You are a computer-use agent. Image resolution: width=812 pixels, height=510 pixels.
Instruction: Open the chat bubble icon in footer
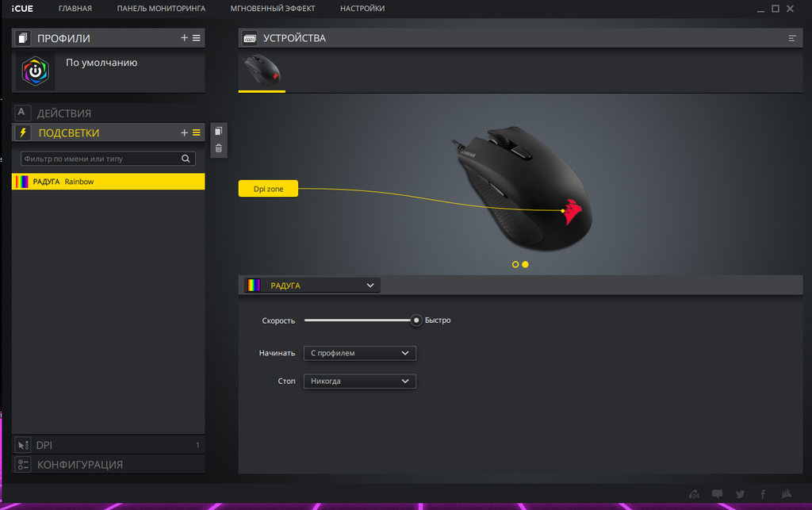coord(717,494)
